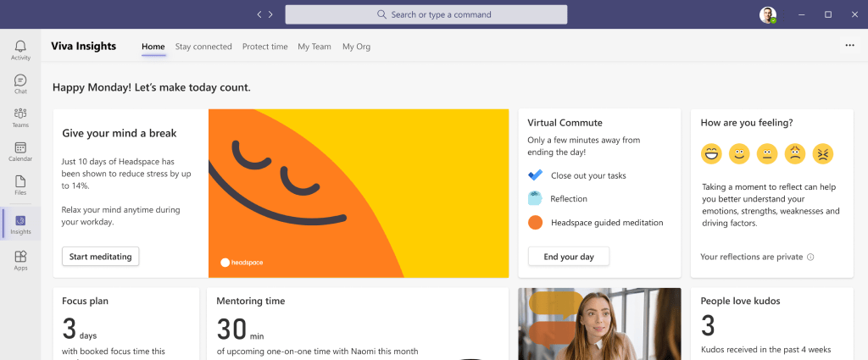Switch to the Stay connected tab
868x360 pixels.
tap(203, 47)
